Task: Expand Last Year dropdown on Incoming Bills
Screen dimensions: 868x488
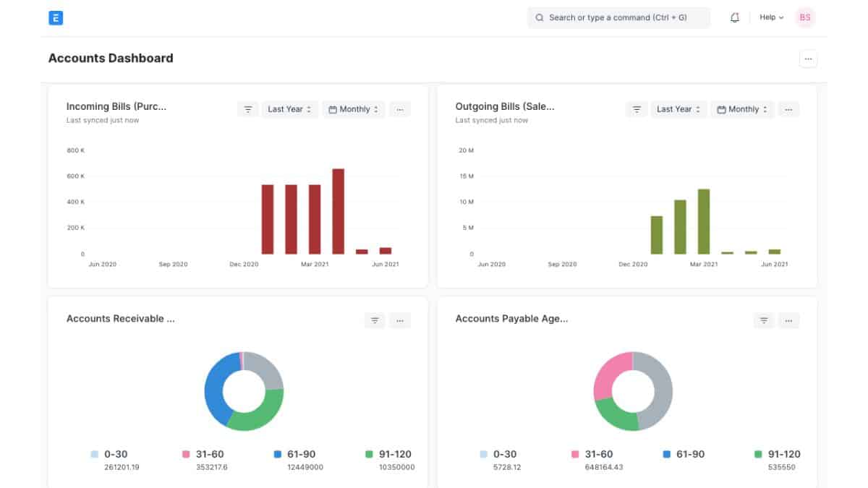Action: click(x=289, y=110)
